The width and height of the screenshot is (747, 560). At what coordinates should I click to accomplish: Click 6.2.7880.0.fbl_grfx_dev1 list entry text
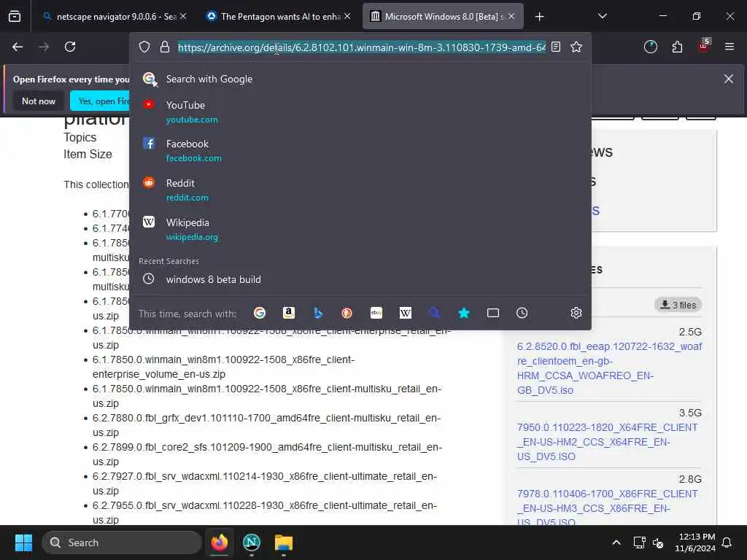pyautogui.click(x=267, y=425)
